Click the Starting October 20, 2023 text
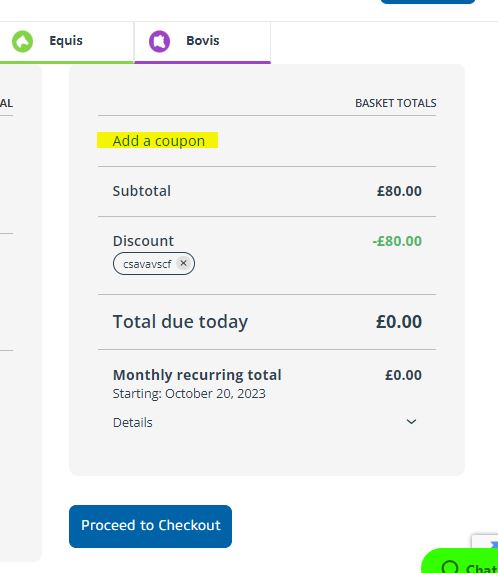 tap(189, 394)
